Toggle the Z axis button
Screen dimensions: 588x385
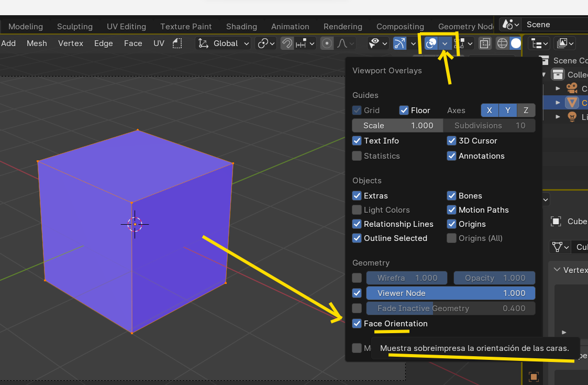click(x=526, y=111)
